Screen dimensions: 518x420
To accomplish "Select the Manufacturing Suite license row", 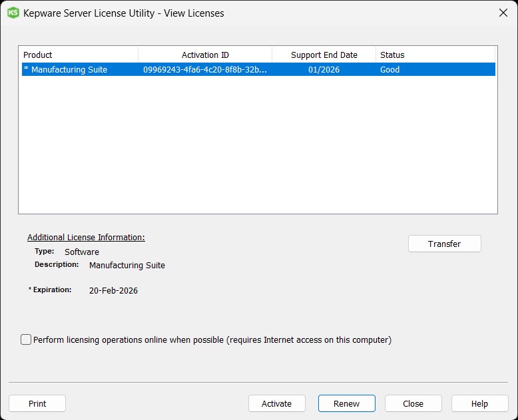I will coord(69,69).
